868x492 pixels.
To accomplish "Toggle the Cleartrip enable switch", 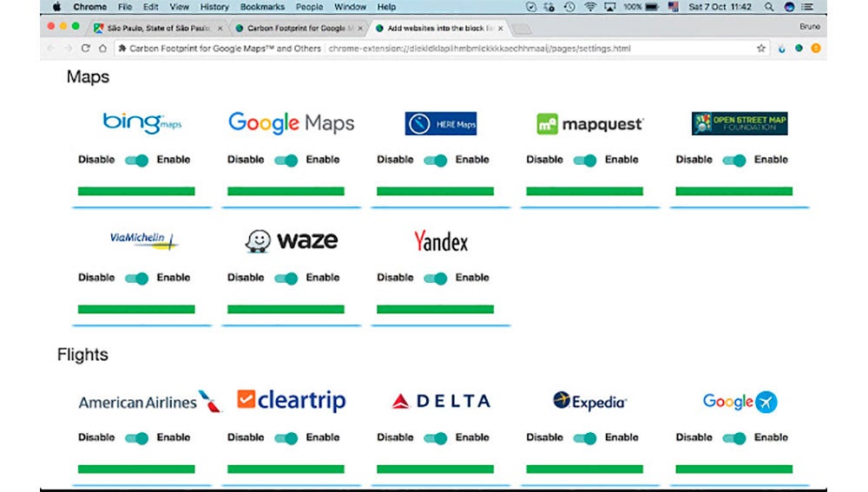I will coord(286,438).
